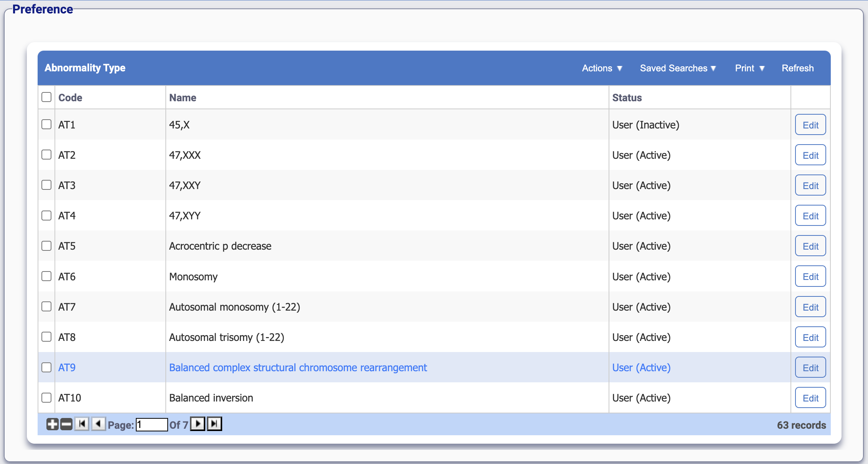
Task: Click inside the Page number input field
Action: pos(151,425)
